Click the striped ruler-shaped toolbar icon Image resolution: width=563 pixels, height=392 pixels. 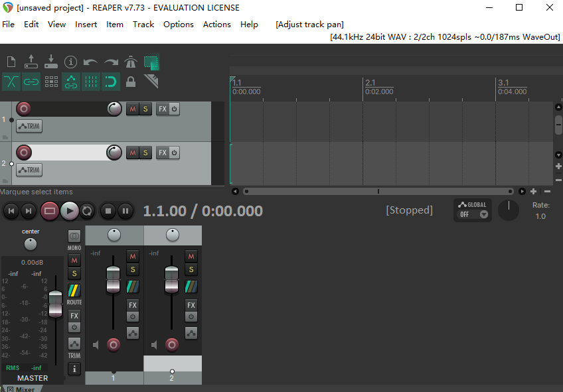point(151,81)
